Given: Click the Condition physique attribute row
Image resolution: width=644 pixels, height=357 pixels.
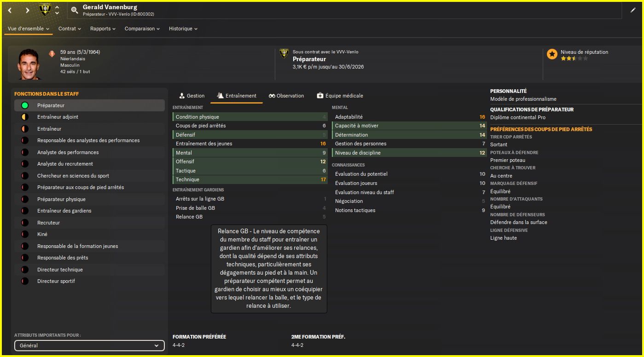Looking at the screenshot, I should [250, 117].
